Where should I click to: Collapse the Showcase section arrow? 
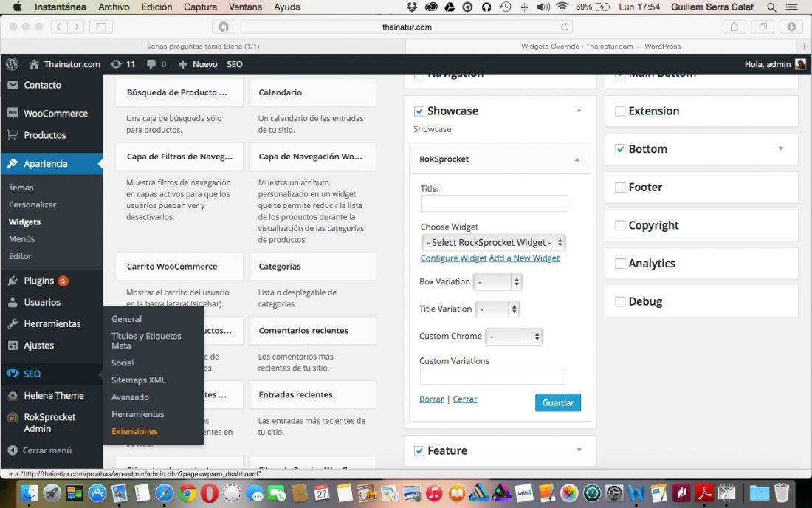point(579,110)
